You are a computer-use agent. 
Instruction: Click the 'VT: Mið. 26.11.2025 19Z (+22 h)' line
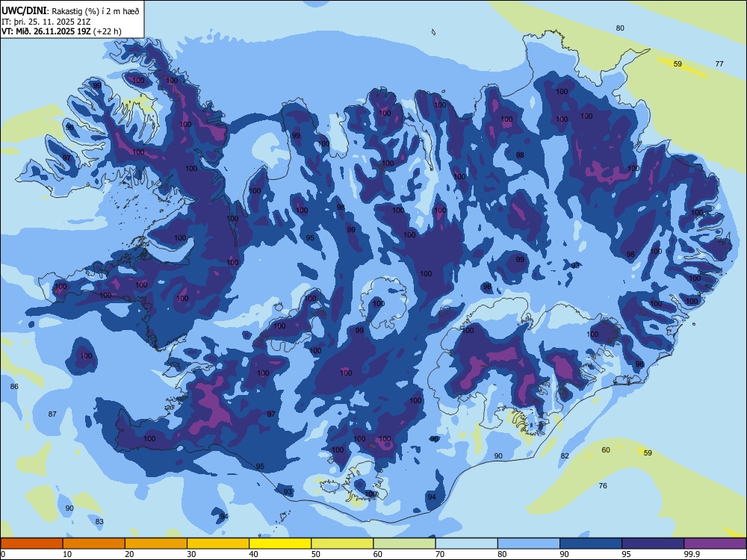[x=61, y=31]
